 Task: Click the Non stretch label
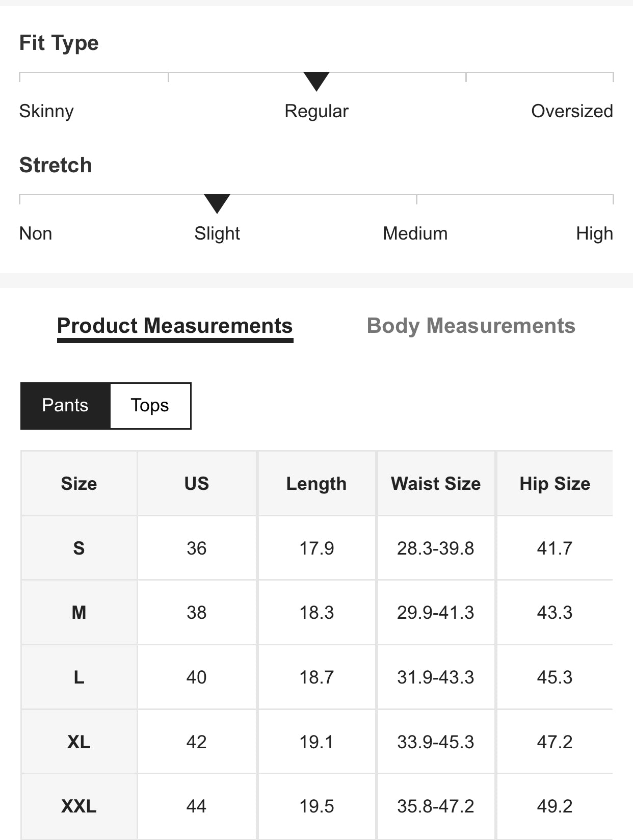36,233
